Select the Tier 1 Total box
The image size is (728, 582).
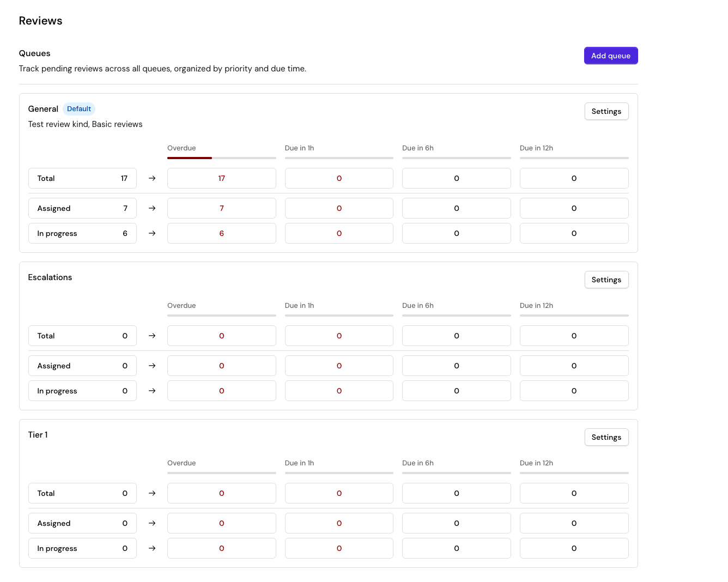coord(82,493)
